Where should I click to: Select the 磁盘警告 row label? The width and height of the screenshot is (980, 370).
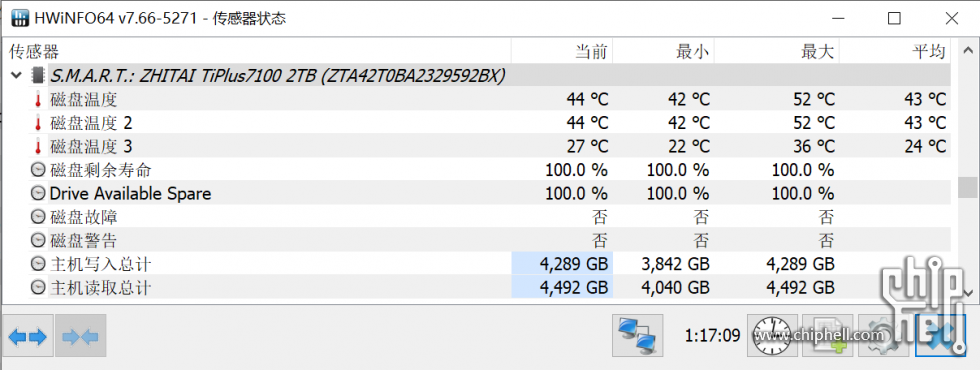point(84,241)
